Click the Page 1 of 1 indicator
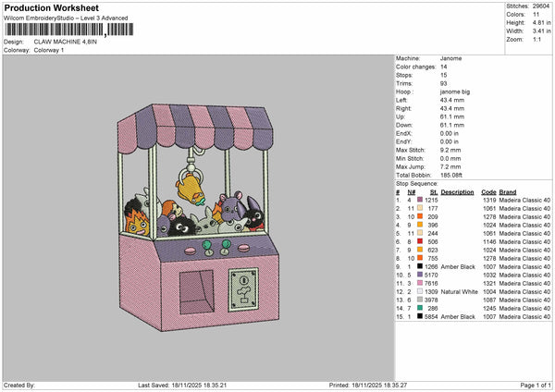Image resolution: width=555 pixels, height=392 pixels. click(536, 386)
